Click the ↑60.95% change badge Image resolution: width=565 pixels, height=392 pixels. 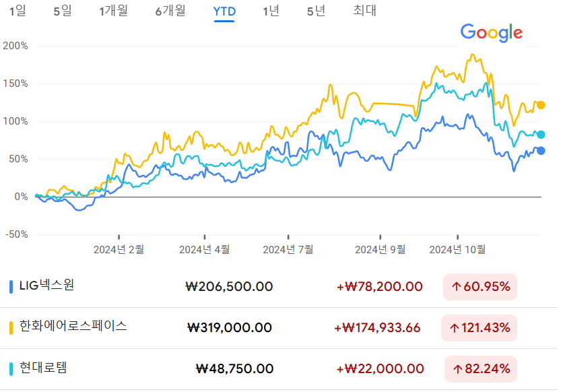click(x=480, y=287)
